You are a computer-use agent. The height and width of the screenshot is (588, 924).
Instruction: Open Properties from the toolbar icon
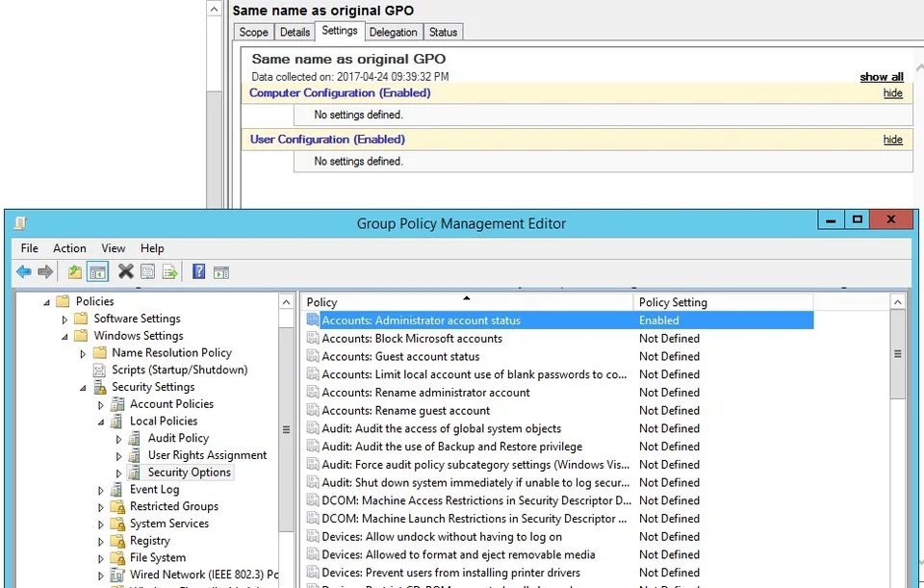(148, 272)
